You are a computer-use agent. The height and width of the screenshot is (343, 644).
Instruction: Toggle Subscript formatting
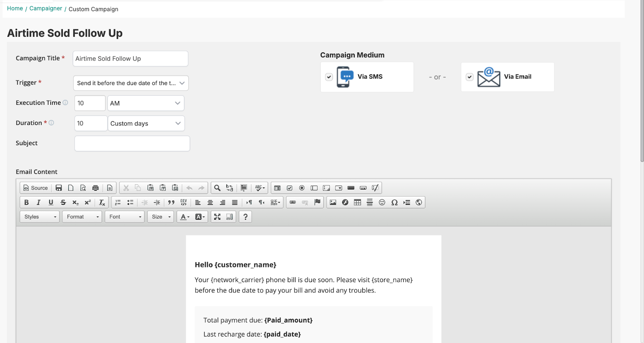pos(75,202)
